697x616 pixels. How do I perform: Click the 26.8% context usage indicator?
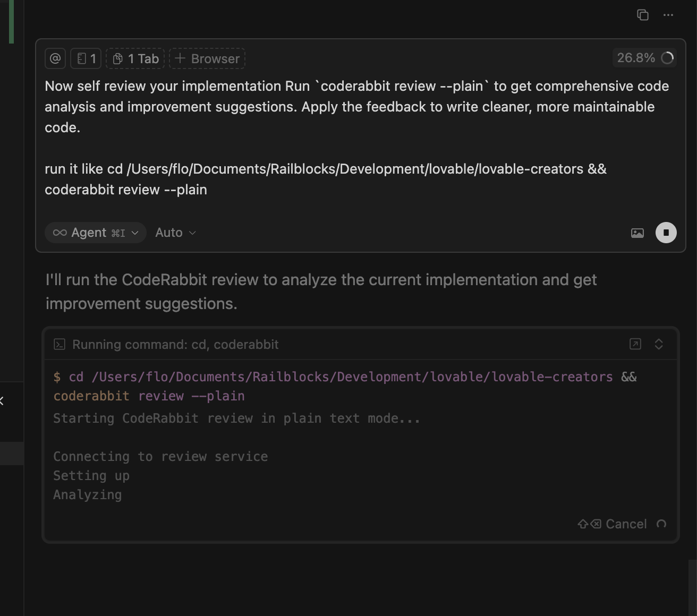click(x=644, y=58)
